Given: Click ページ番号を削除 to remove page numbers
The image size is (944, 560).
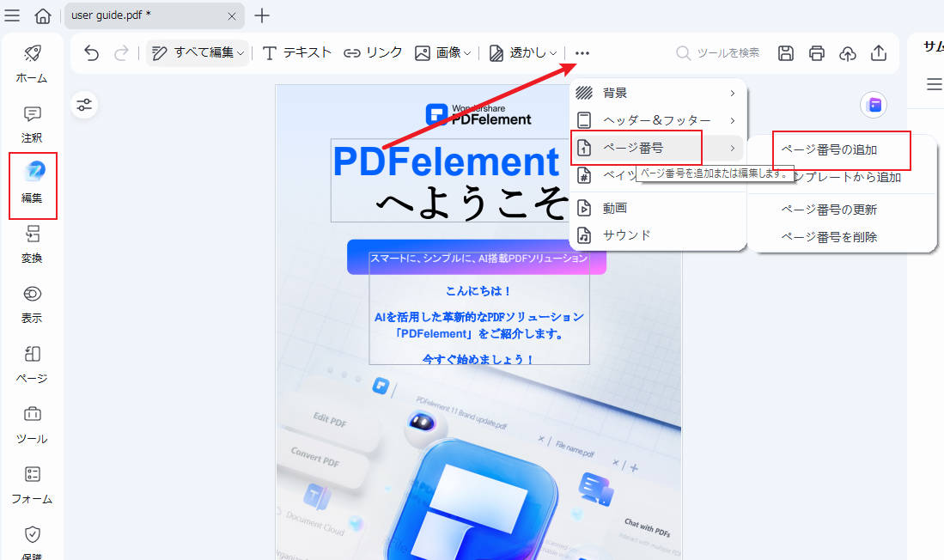Looking at the screenshot, I should tap(829, 237).
